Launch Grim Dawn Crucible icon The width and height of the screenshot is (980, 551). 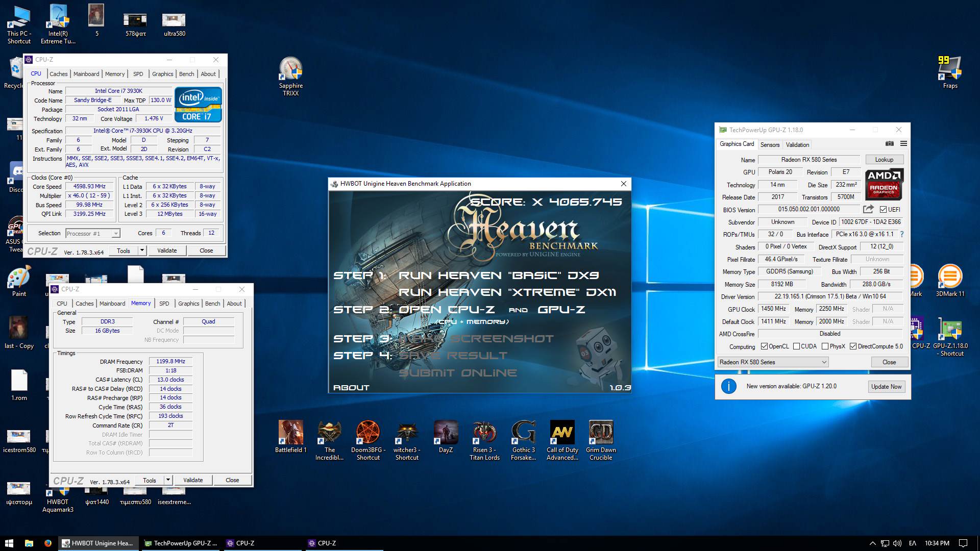[601, 440]
